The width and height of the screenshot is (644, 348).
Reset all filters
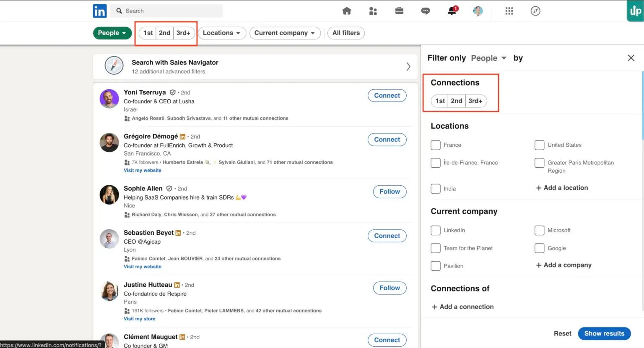point(562,333)
